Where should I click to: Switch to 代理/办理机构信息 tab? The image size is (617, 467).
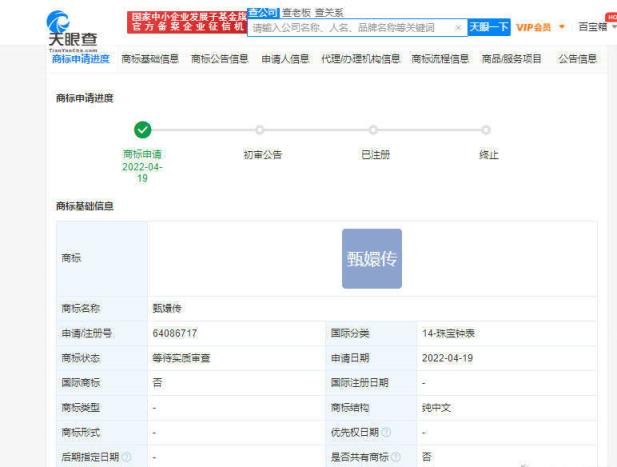tap(360, 59)
